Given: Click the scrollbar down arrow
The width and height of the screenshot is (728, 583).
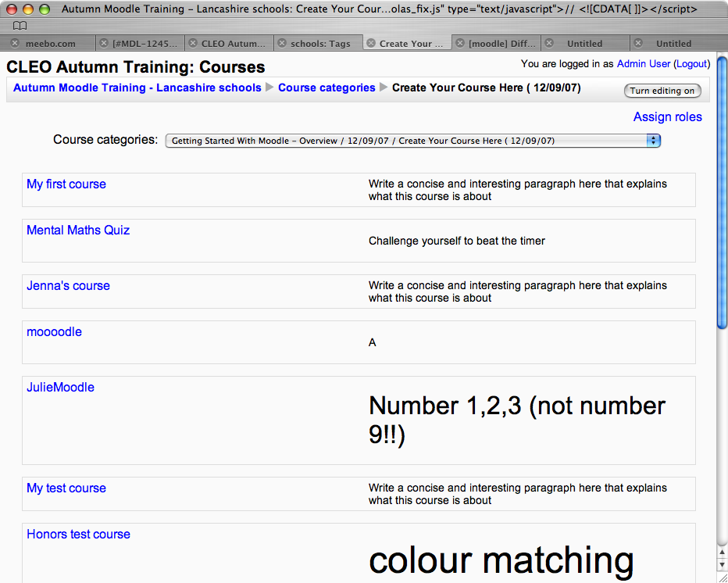Looking at the screenshot, I should coord(722,564).
